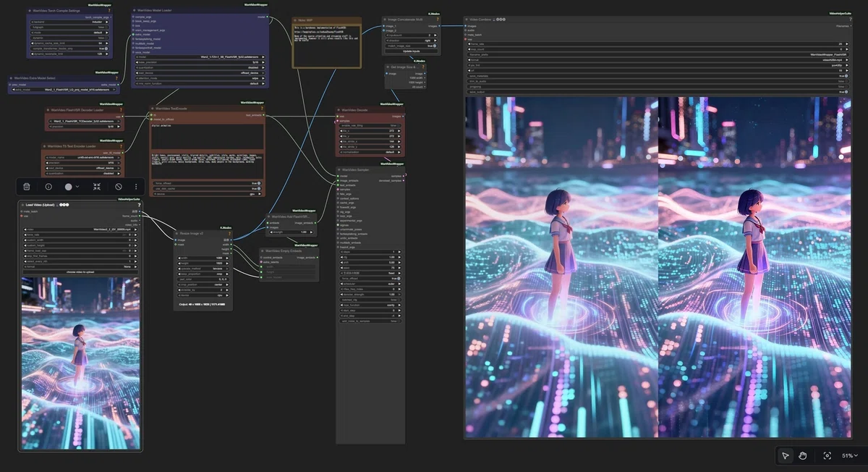Screen dimensions: 868x472
Task: Adjust denoise_strength value in WanVideo Sampler
Action: (370, 295)
